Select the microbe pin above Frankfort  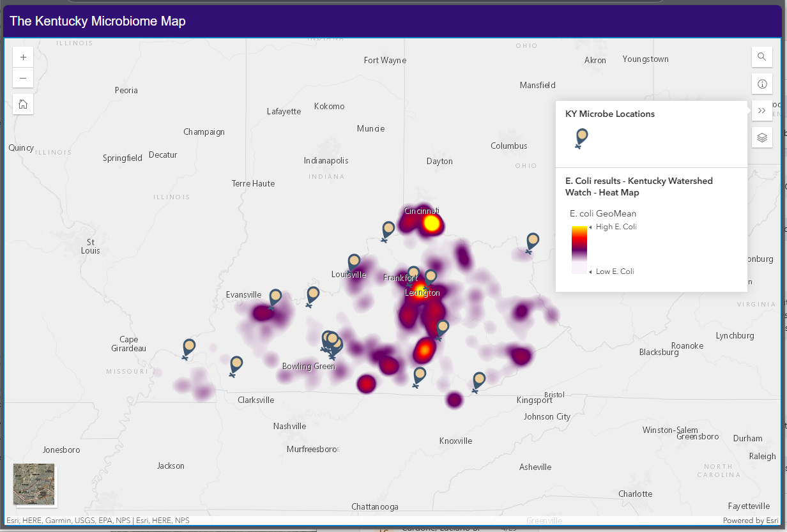tap(413, 275)
